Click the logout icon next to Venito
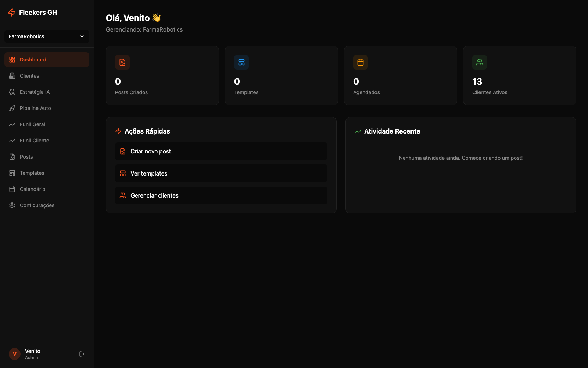 82,354
